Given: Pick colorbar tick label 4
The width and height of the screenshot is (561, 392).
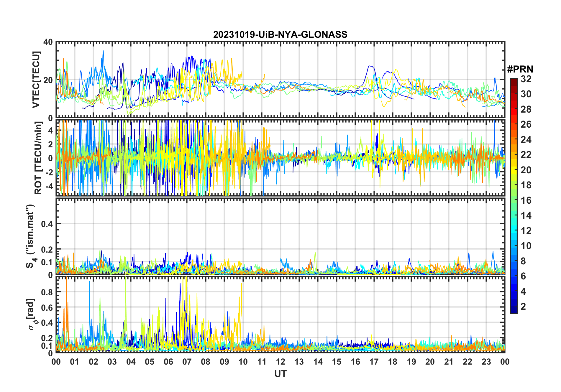Looking at the screenshot, I should pyautogui.click(x=523, y=291).
